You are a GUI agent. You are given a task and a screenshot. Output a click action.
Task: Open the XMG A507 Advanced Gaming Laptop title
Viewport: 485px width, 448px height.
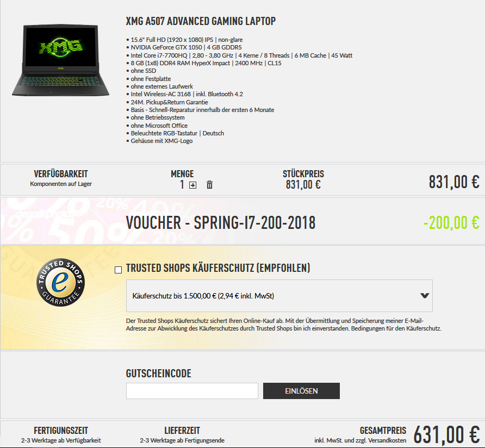(201, 21)
